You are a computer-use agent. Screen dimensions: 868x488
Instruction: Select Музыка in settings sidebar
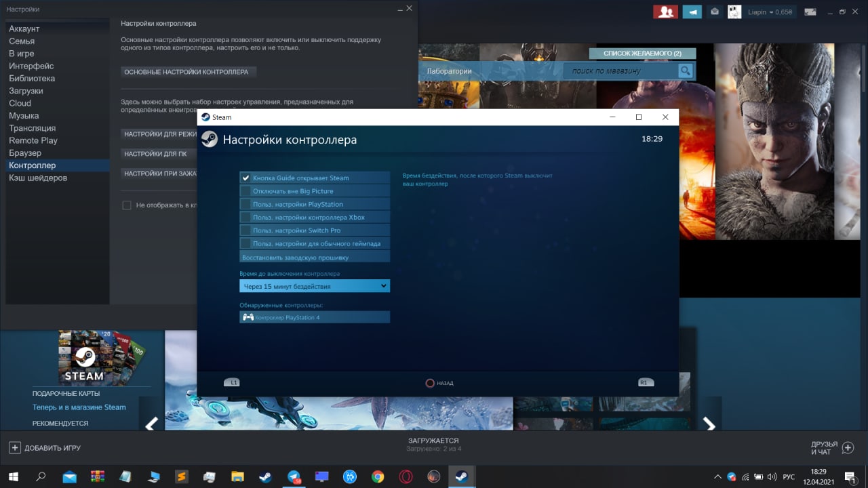click(x=24, y=116)
